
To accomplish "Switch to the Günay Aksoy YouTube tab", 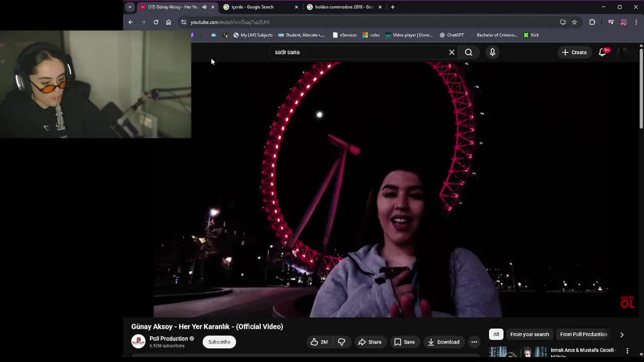I will click(172, 7).
